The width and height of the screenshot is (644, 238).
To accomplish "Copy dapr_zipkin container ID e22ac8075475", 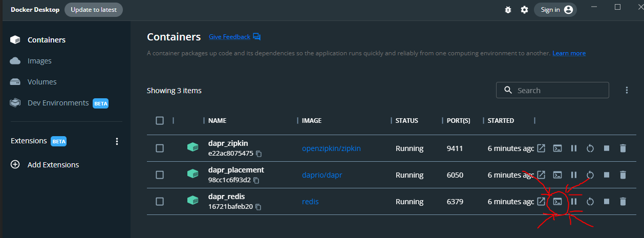I will coord(259,154).
